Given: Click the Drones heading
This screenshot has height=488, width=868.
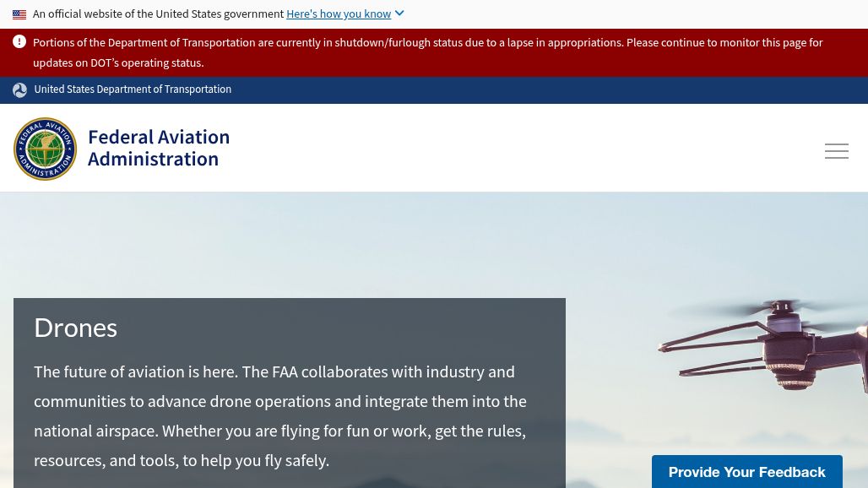Looking at the screenshot, I should pyautogui.click(x=75, y=328).
